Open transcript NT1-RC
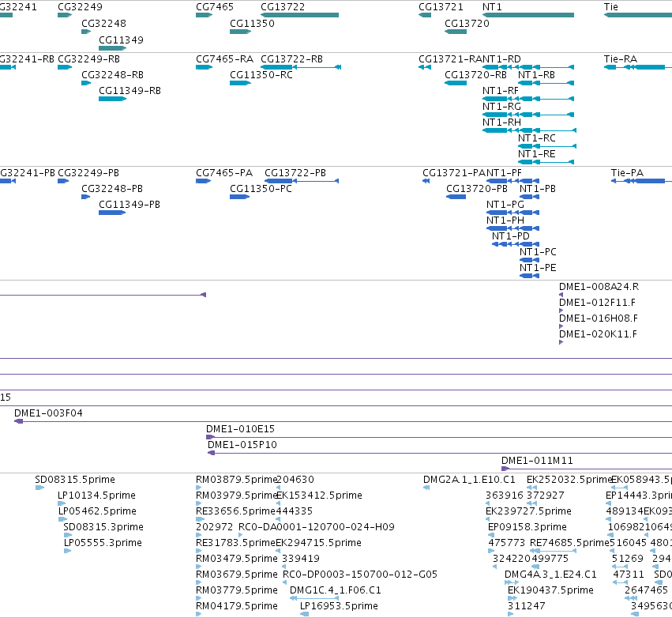 536,138
